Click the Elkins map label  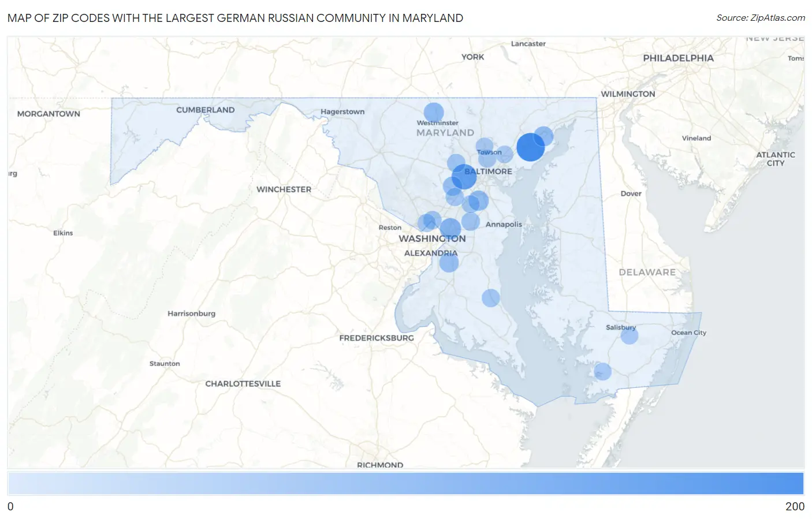63,233
